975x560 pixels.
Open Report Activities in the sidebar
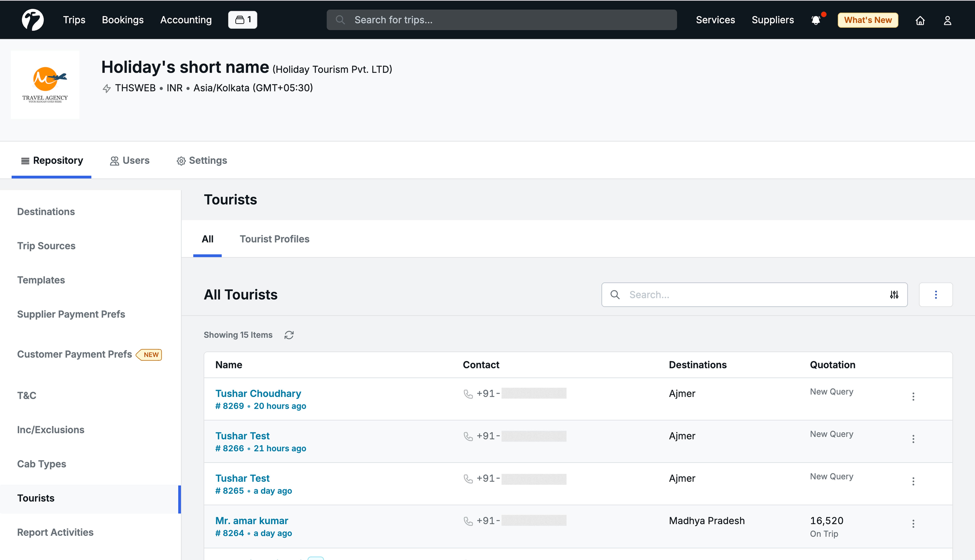[55, 532]
